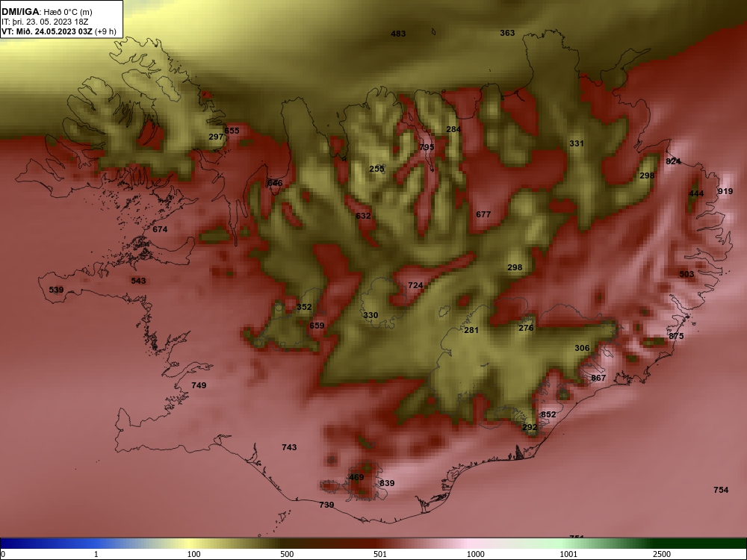Select the height value 795

(427, 147)
